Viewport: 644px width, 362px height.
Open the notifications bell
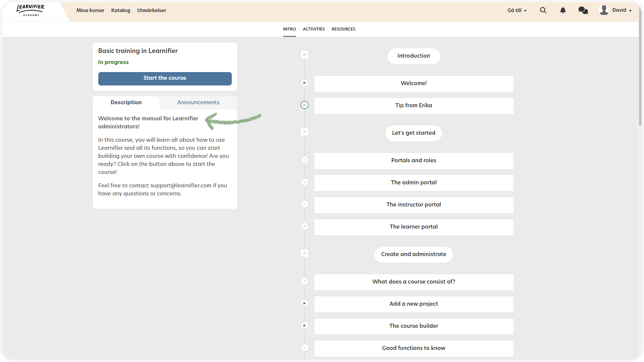pos(563,10)
